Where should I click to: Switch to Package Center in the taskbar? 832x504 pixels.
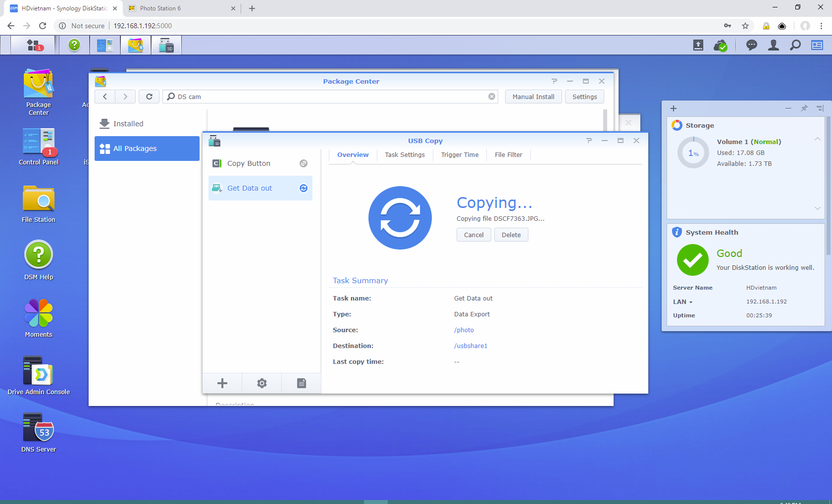pyautogui.click(x=135, y=46)
